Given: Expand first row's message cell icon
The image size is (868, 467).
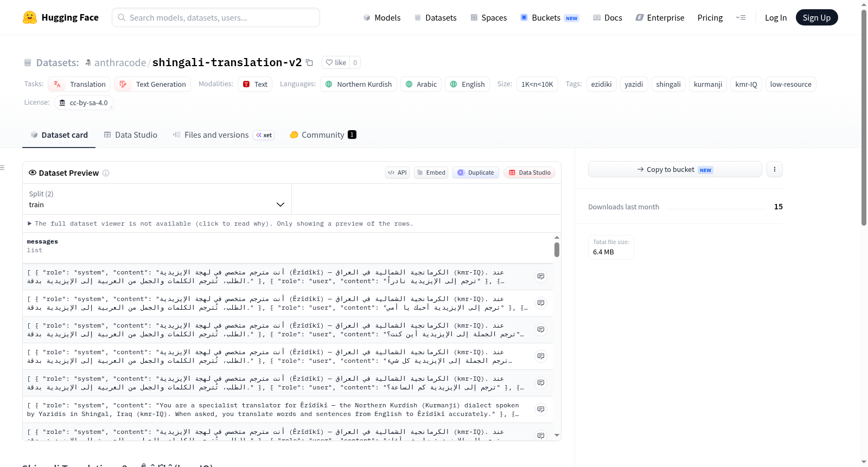Looking at the screenshot, I should click(x=541, y=277).
